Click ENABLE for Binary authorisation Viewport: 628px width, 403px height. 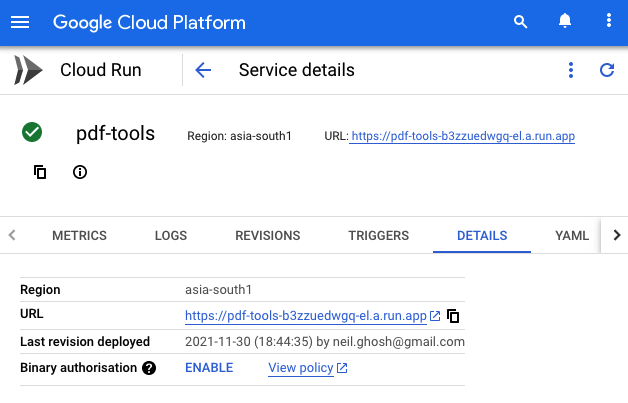(x=209, y=368)
